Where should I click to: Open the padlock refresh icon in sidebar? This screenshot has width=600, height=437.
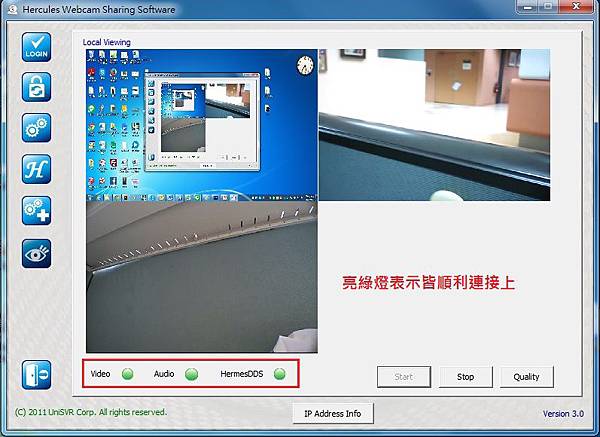tap(36, 87)
